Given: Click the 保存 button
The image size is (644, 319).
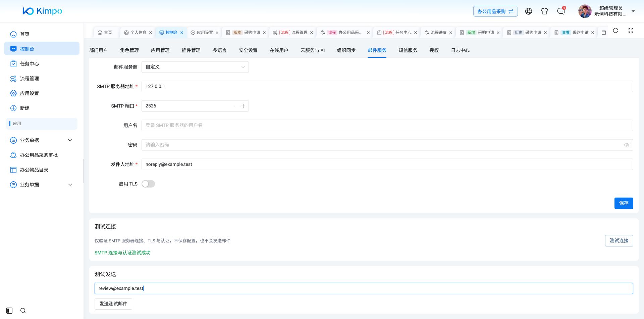Looking at the screenshot, I should click(x=624, y=203).
